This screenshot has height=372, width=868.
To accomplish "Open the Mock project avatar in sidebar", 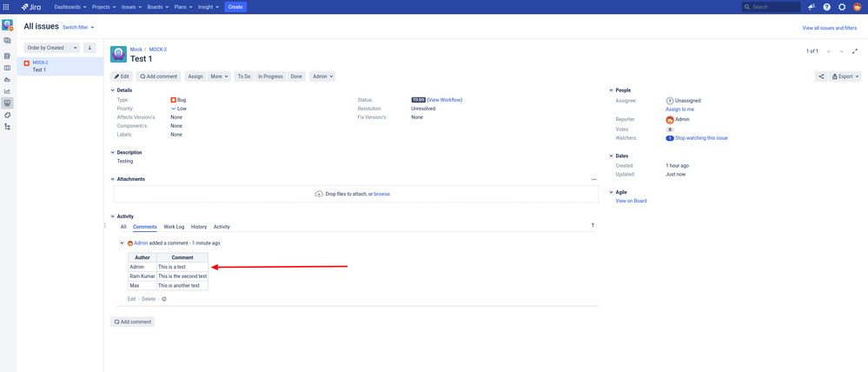I will click(x=7, y=25).
